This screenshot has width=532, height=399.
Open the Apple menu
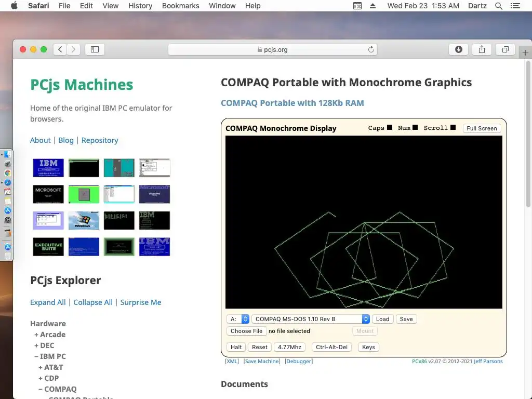pyautogui.click(x=14, y=6)
